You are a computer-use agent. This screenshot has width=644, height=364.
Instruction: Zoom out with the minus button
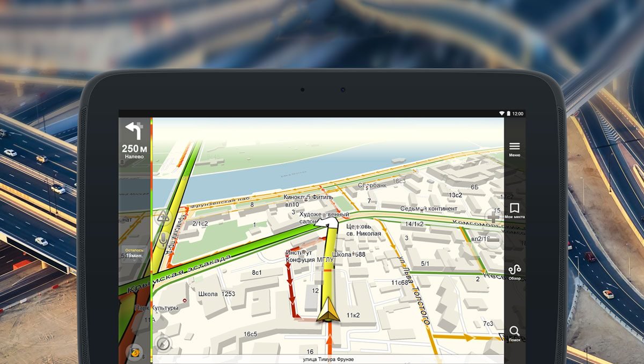point(493,241)
